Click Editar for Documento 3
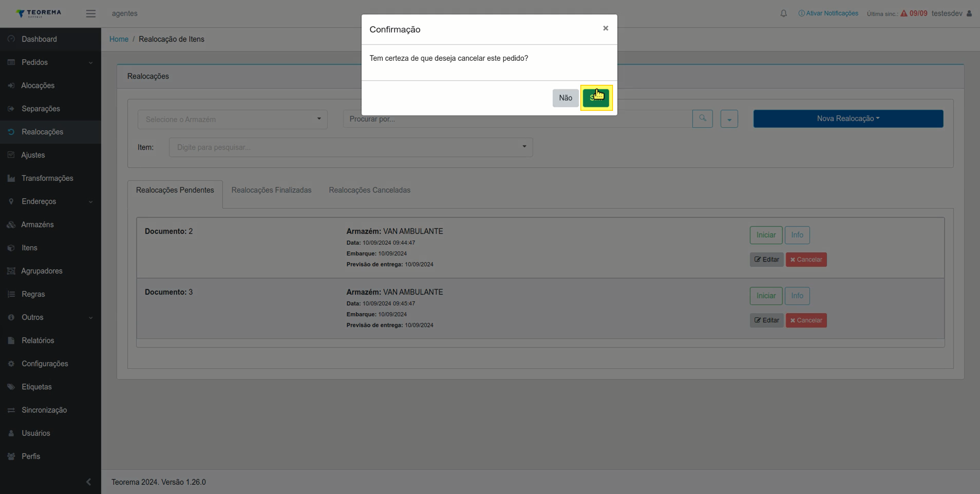The height and width of the screenshot is (494, 980). [767, 320]
